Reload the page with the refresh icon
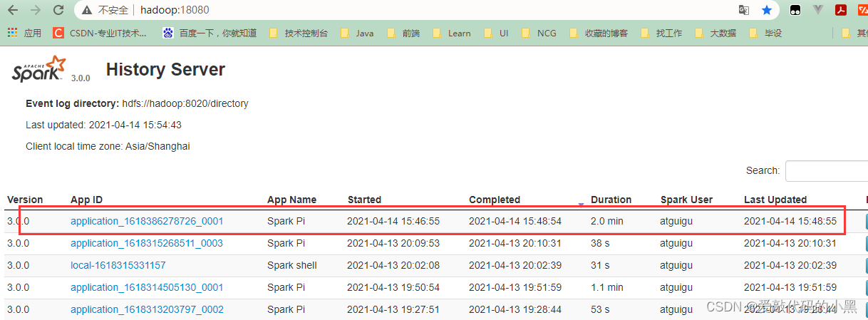 (x=58, y=10)
